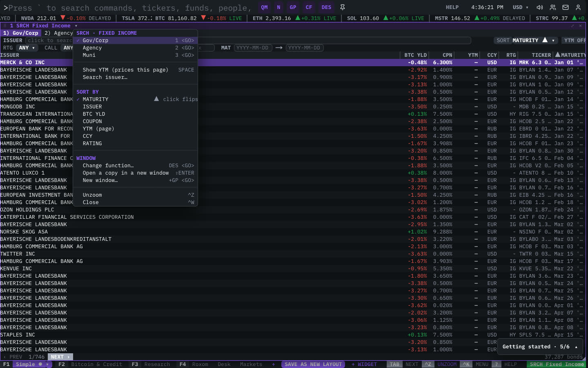The image size is (588, 368).
Task: Open the people/contacts icon
Action: click(x=553, y=7)
